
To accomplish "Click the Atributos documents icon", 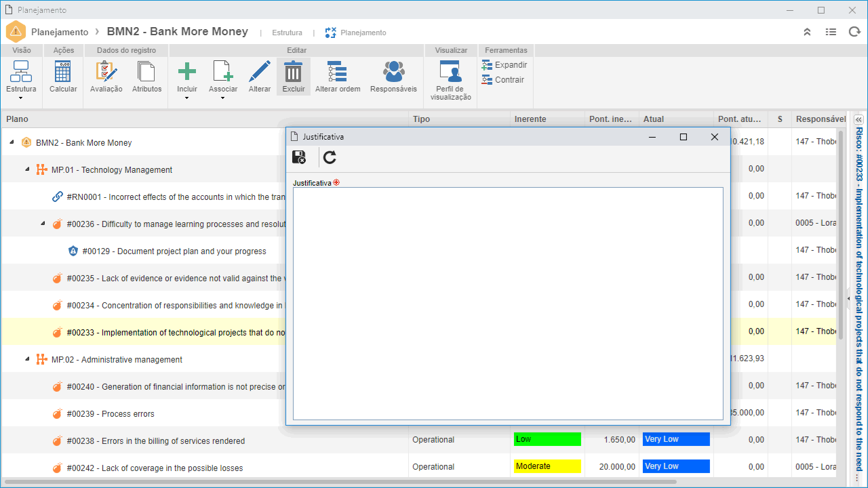I will click(146, 72).
